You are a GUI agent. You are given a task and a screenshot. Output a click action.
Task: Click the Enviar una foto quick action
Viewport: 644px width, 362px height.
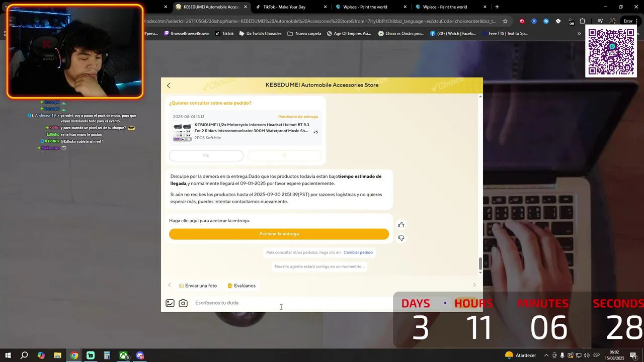[198, 286]
